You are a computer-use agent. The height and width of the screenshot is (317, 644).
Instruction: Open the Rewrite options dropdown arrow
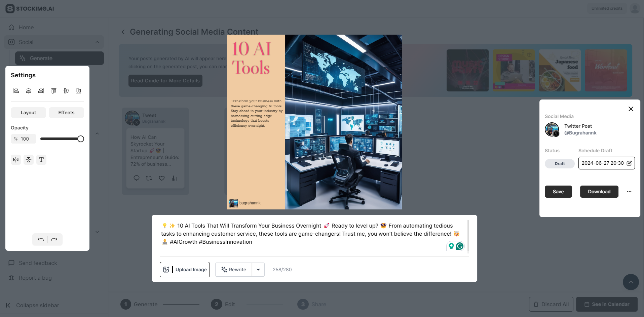(x=258, y=269)
